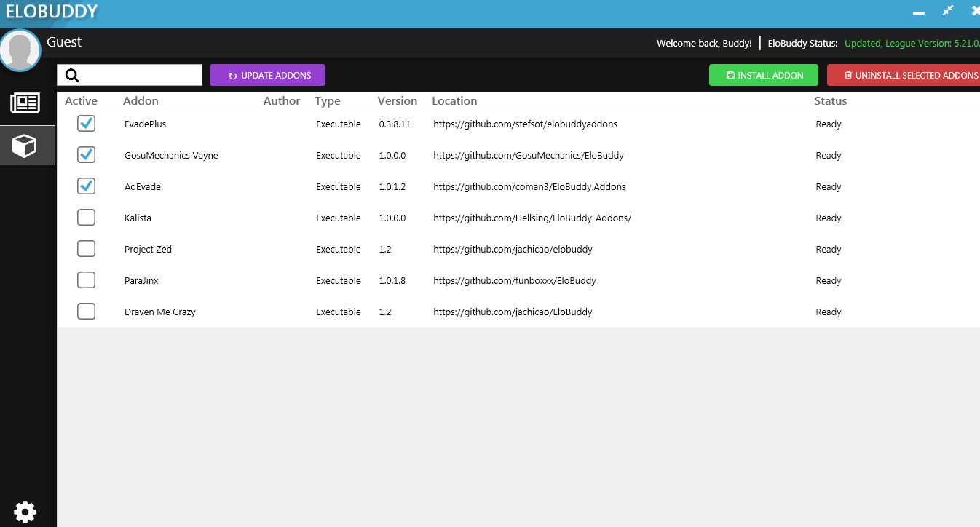Select the Project Zed addon name
Image resolution: width=980 pixels, height=527 pixels.
click(x=148, y=250)
